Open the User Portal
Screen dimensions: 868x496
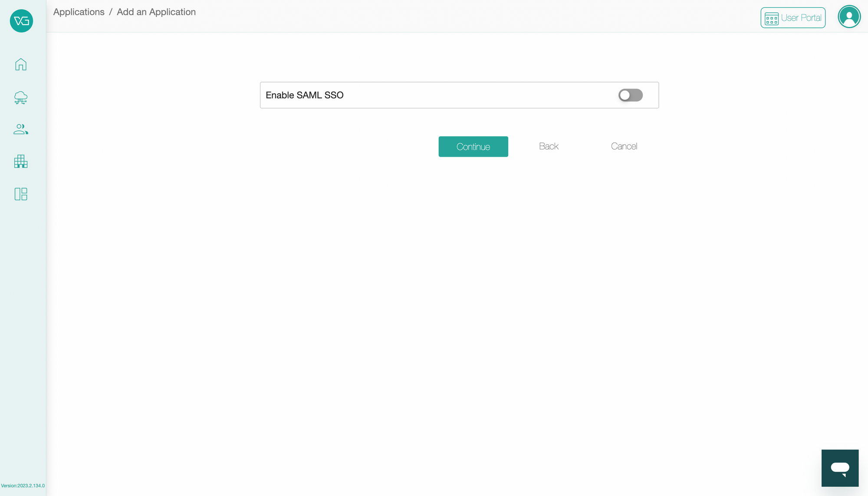tap(793, 18)
